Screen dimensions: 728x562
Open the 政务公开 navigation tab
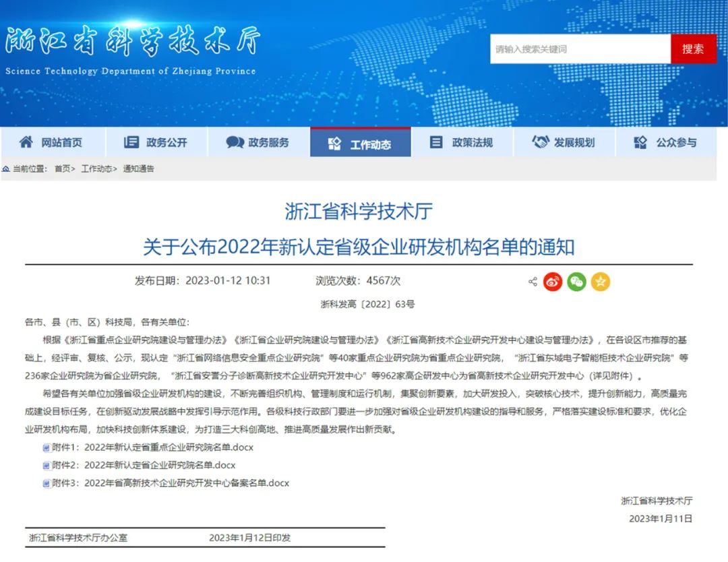[x=156, y=142]
